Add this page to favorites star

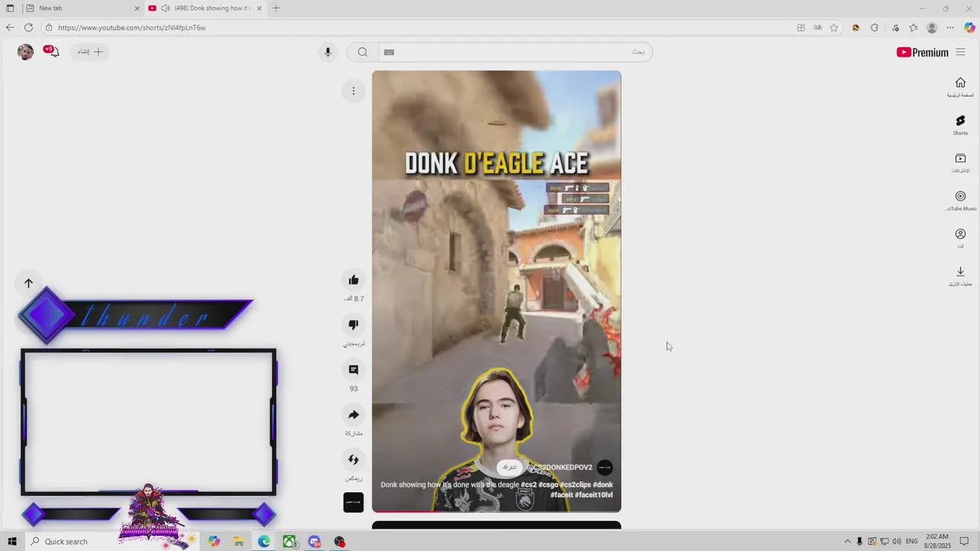tap(834, 28)
